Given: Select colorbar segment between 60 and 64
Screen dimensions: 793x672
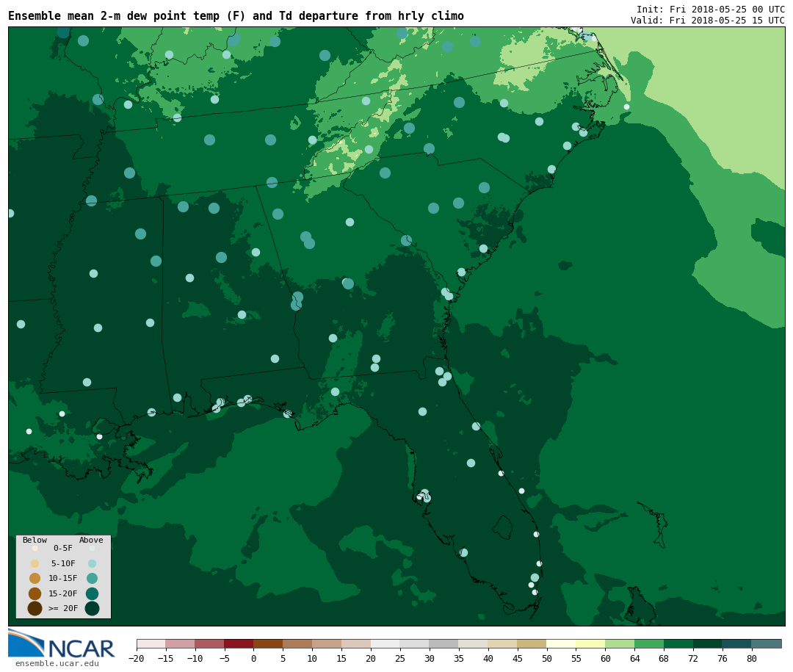Looking at the screenshot, I should click(x=620, y=643).
